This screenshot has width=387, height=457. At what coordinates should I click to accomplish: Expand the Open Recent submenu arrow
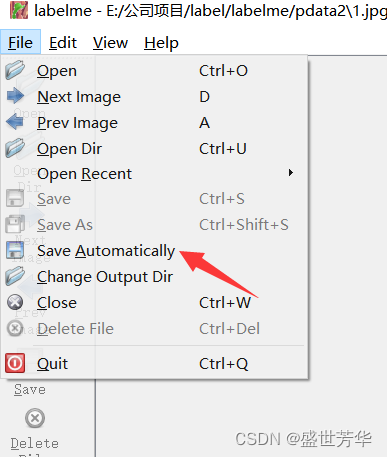tap(291, 173)
